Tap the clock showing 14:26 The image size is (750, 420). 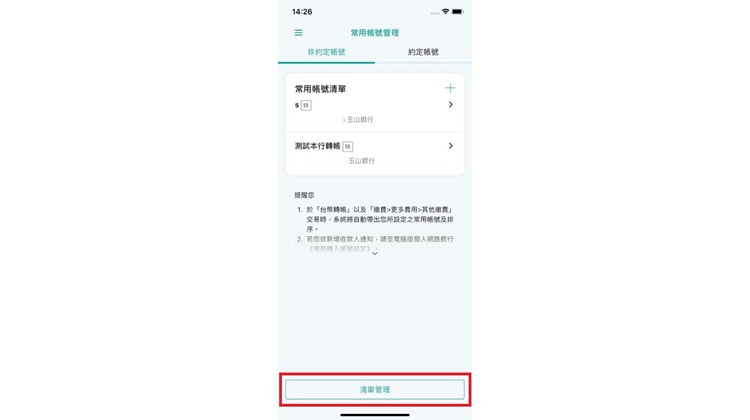(302, 11)
